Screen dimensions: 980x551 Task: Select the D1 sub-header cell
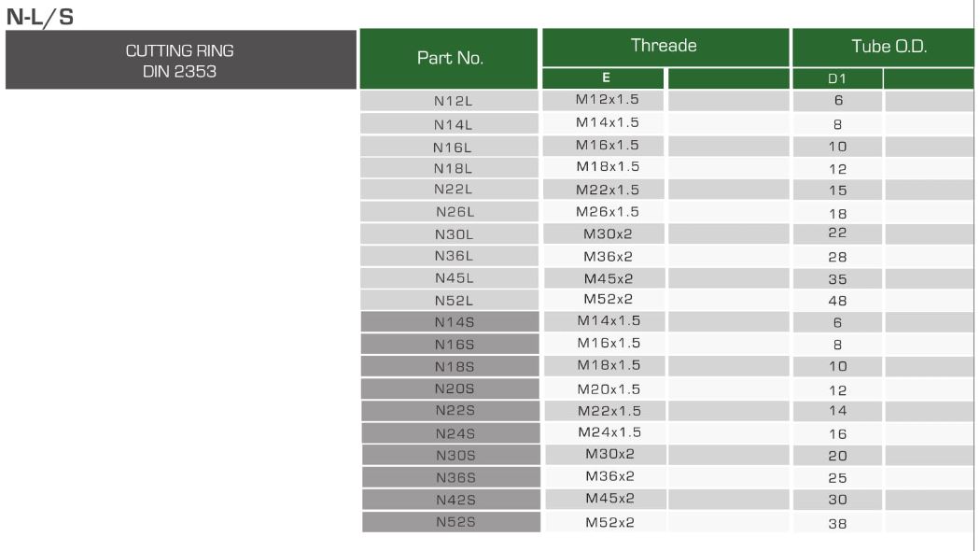pyautogui.click(x=837, y=79)
